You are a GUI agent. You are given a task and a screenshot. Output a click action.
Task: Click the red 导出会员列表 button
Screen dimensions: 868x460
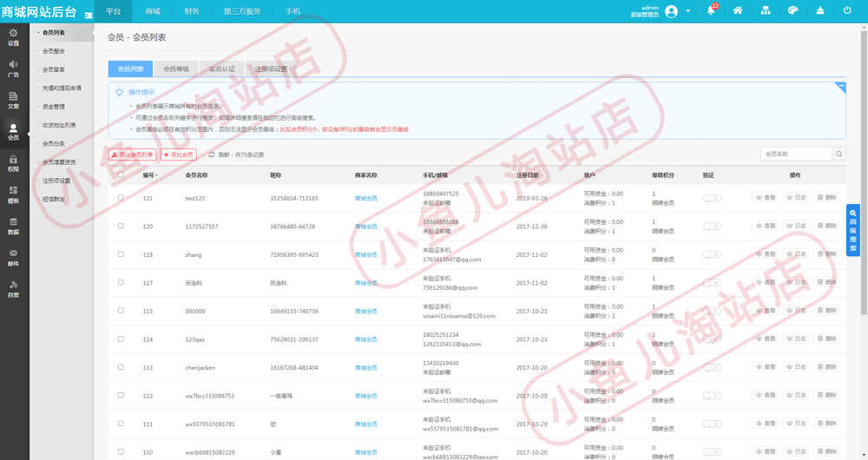tap(132, 155)
